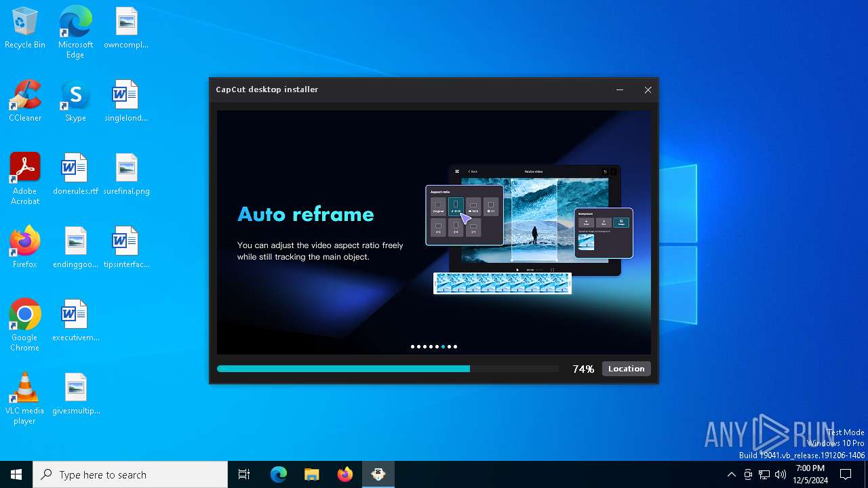Select the last slideshow page dot

(x=455, y=346)
